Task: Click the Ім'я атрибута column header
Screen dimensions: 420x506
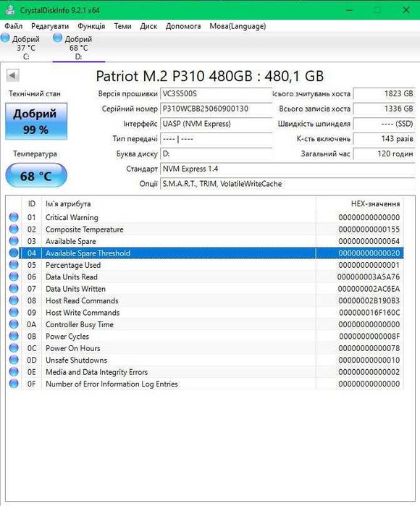Action: click(179, 203)
